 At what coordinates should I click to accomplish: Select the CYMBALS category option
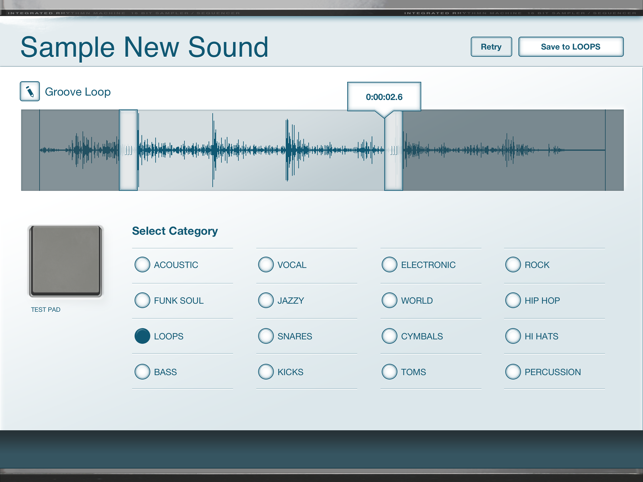point(389,337)
